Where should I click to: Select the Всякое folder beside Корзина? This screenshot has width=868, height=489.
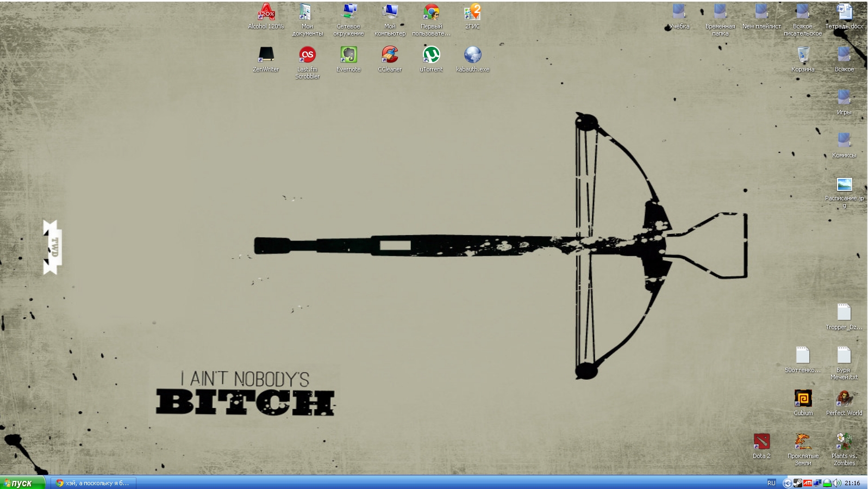tap(844, 59)
